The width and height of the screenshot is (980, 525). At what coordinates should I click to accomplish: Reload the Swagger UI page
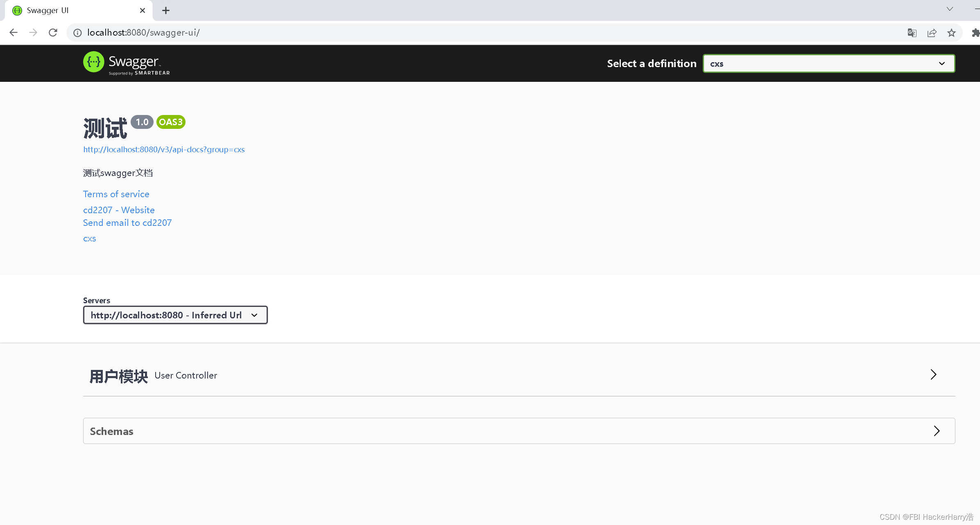(53, 33)
